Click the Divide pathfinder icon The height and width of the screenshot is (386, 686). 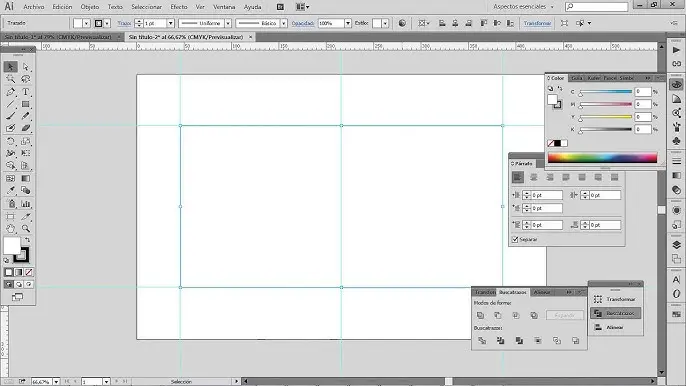[x=482, y=340]
